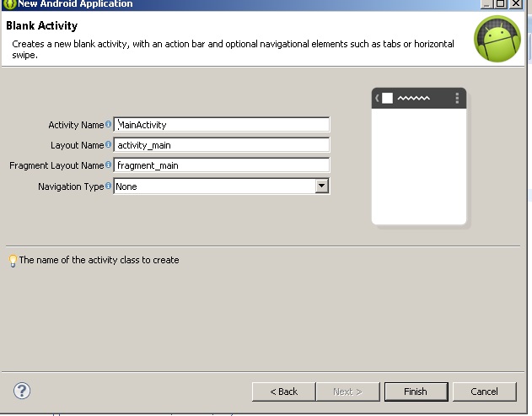Viewport: 532px width, 416px height.
Task: Click the info icon beside Navigation Type
Action: (x=108, y=186)
